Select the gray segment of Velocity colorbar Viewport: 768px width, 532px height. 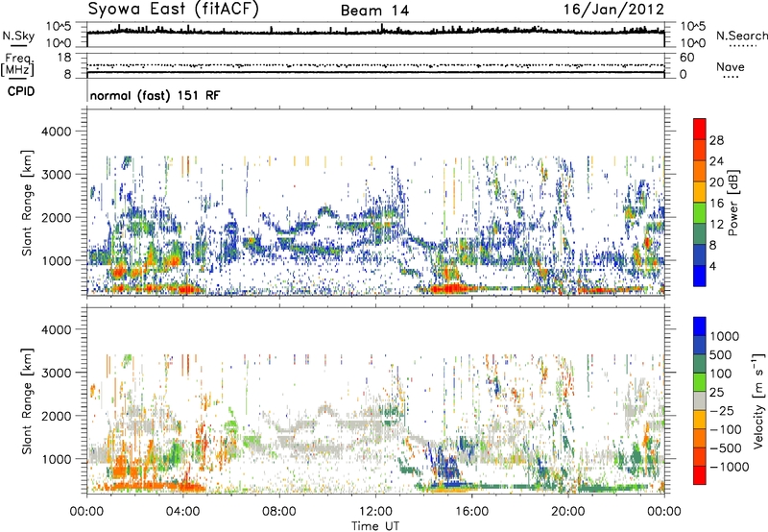[x=700, y=401]
